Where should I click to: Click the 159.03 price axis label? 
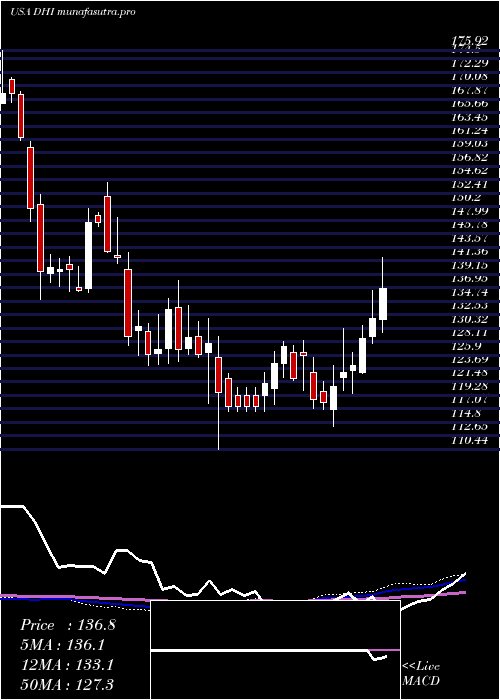coord(469,144)
